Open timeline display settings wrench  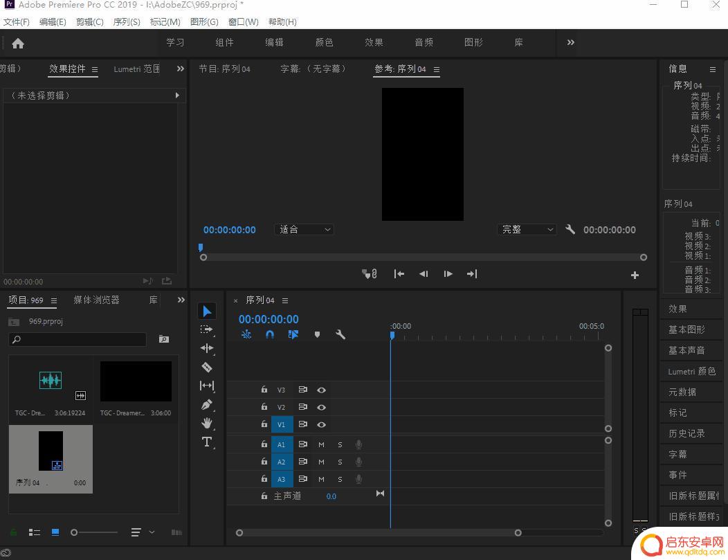[x=340, y=334]
